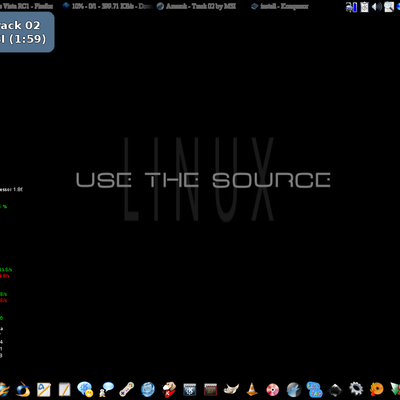This screenshot has width=400, height=400.
Task: Open the KDE window icon in dock
Action: [x=189, y=389]
